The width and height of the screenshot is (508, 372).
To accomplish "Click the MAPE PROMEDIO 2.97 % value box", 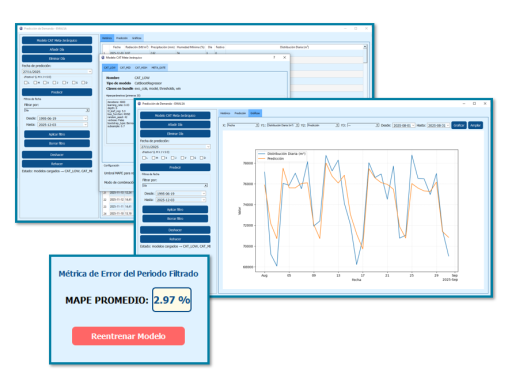I will click(172, 300).
